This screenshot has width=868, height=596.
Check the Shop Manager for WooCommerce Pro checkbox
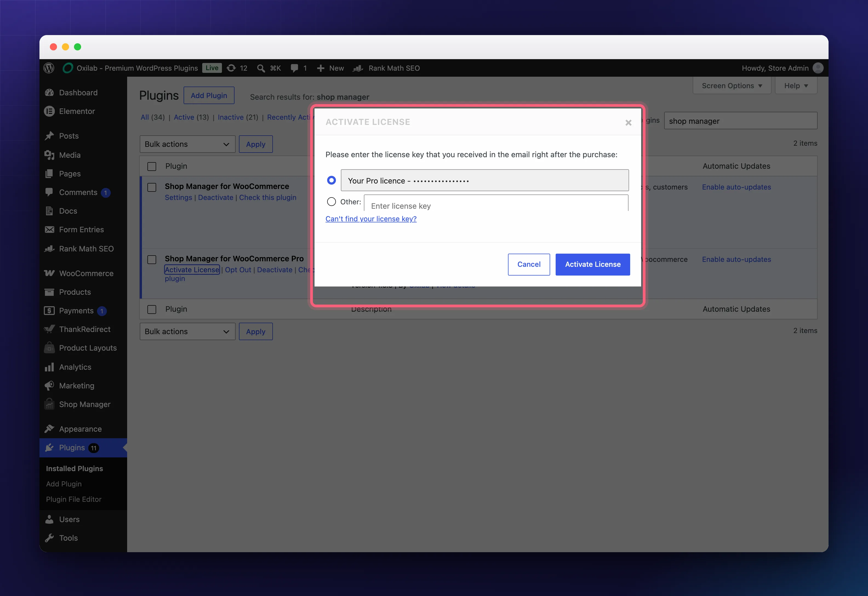[152, 260]
